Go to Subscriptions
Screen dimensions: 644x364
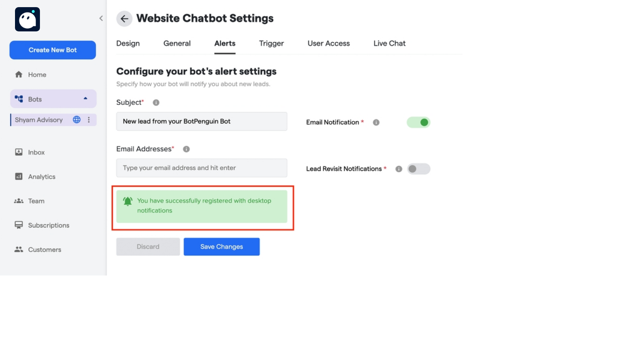click(x=48, y=225)
